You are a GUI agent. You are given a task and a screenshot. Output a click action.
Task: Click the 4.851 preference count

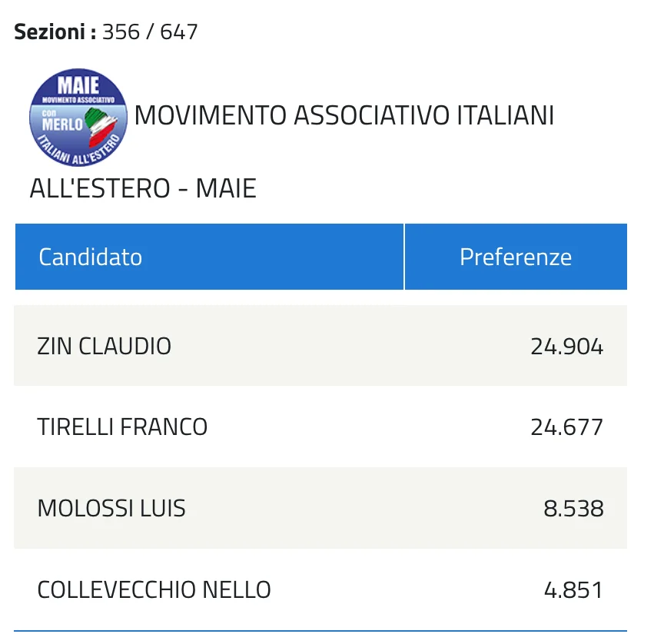point(573,589)
